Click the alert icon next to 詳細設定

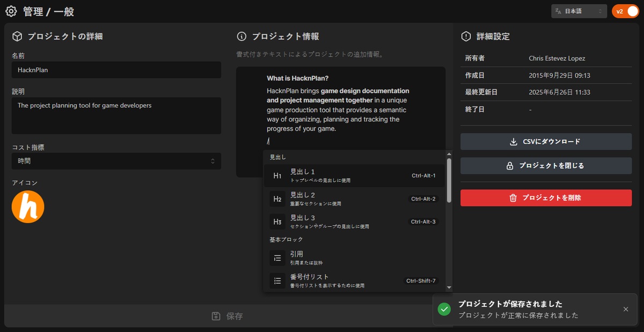466,36
